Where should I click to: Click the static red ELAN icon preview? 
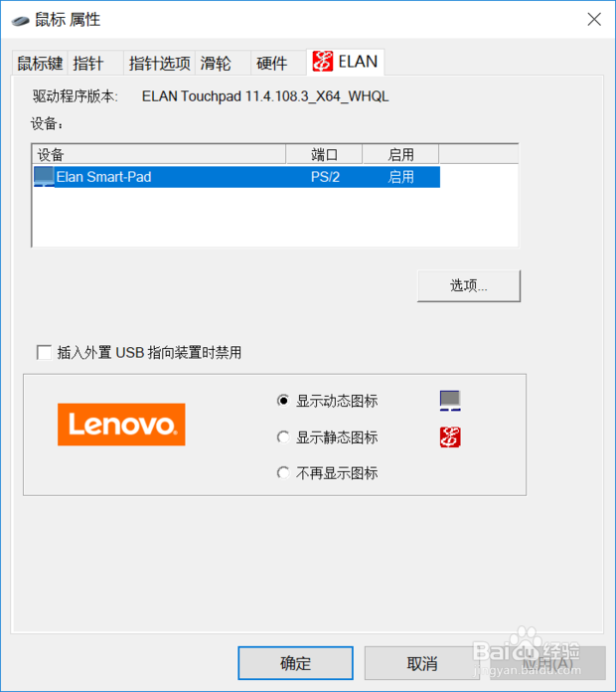450,436
